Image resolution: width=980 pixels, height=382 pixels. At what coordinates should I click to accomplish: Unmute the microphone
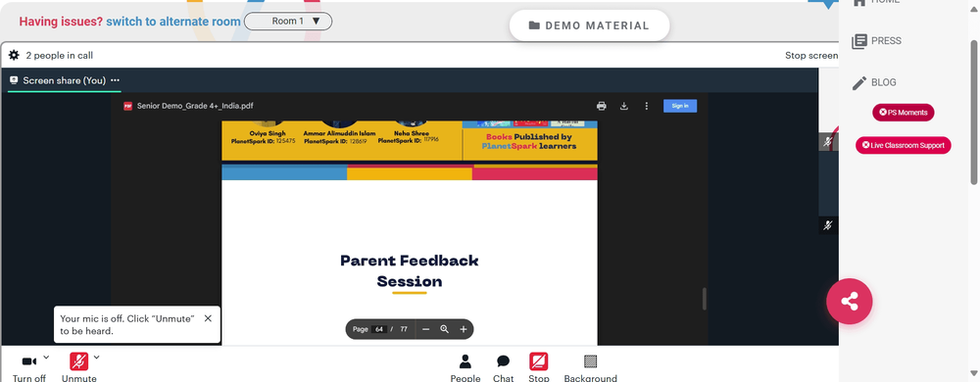(78, 368)
